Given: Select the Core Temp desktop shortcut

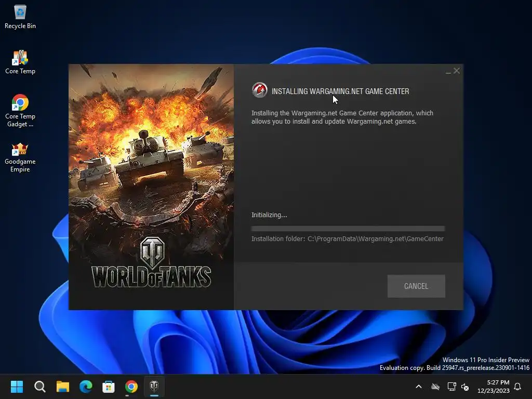Looking at the screenshot, I should [x=20, y=62].
